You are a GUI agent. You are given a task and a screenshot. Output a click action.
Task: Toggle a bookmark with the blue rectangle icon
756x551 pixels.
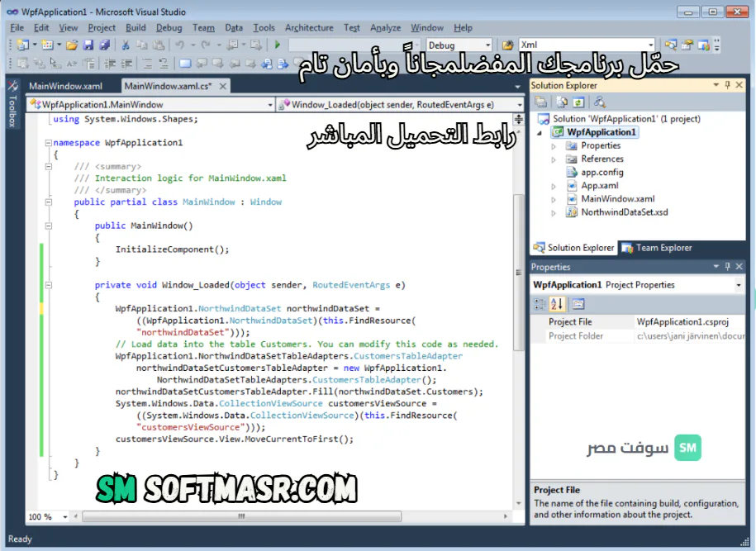pos(185,63)
